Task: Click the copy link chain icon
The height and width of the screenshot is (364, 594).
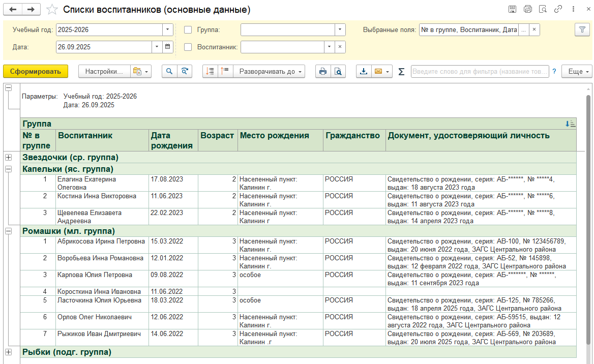Action: (558, 10)
